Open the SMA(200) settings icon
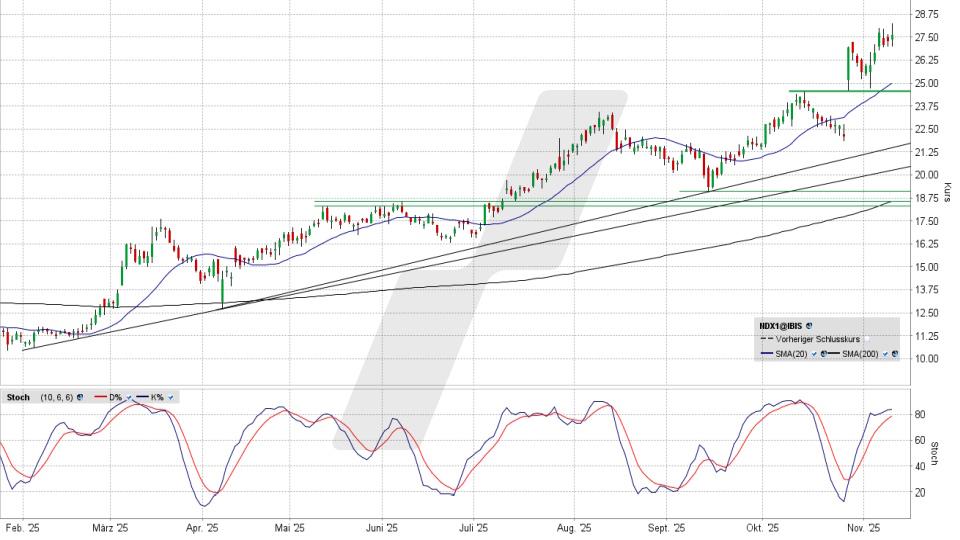The height and width of the screenshot is (540, 960). tap(895, 354)
